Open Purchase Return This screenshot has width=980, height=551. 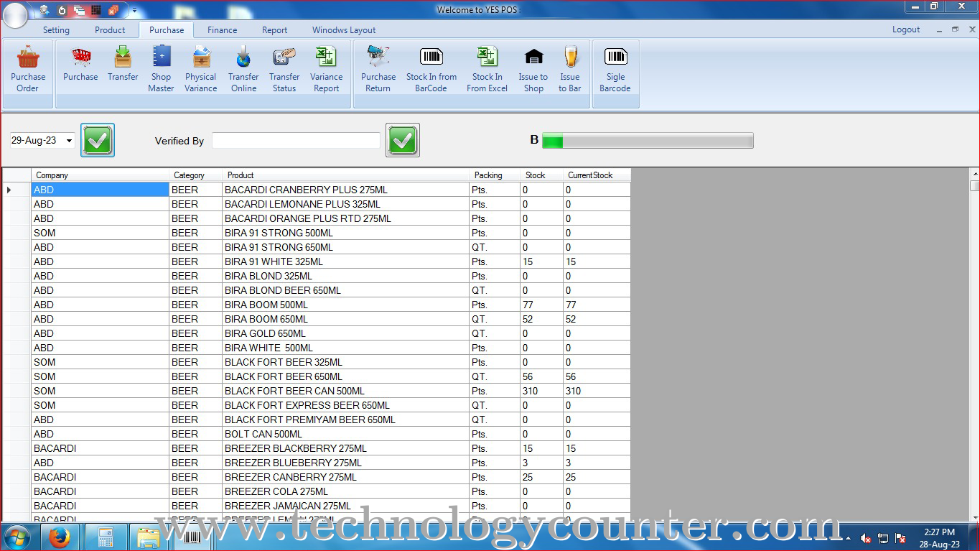point(378,70)
